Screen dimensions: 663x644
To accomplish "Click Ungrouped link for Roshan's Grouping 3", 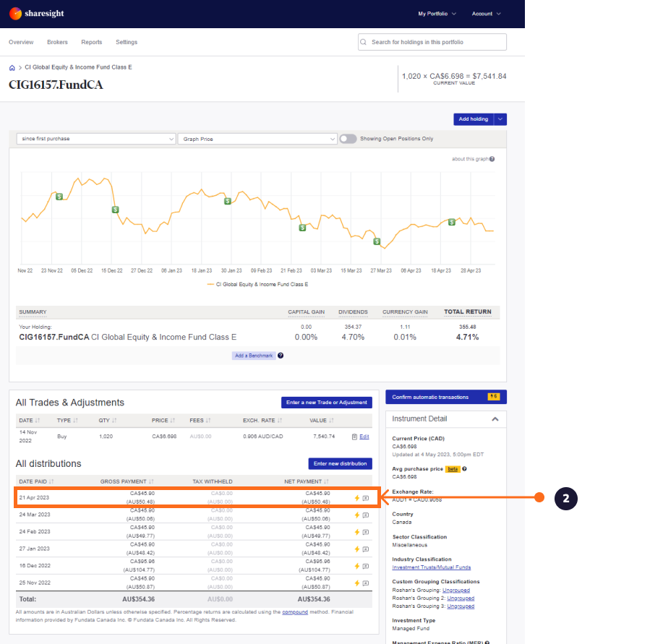I will point(461,606).
